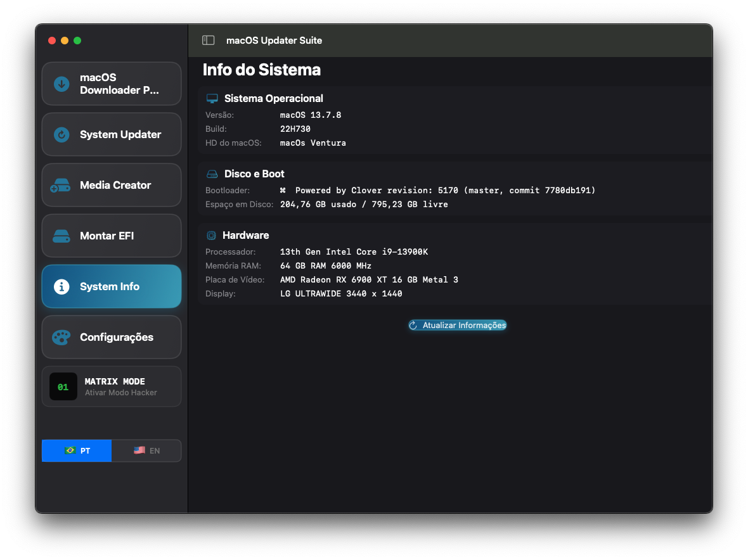This screenshot has height=560, width=748.
Task: Click the Sistema Operacional monitor icon
Action: 212,99
